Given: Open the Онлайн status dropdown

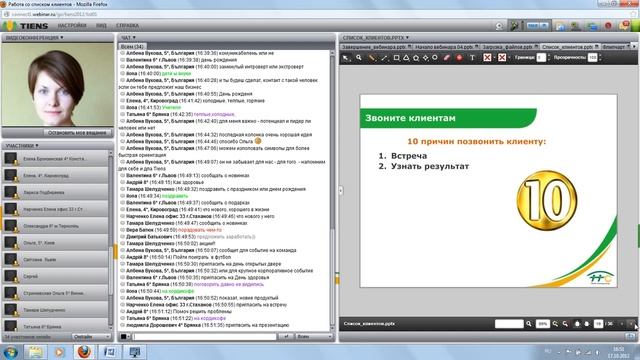Looking at the screenshot, I should coord(92,337).
